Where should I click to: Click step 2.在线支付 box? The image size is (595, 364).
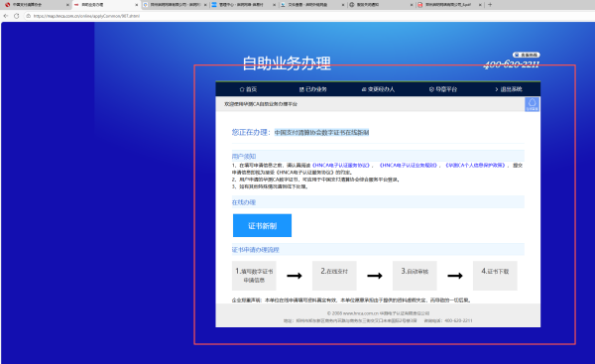tap(334, 276)
